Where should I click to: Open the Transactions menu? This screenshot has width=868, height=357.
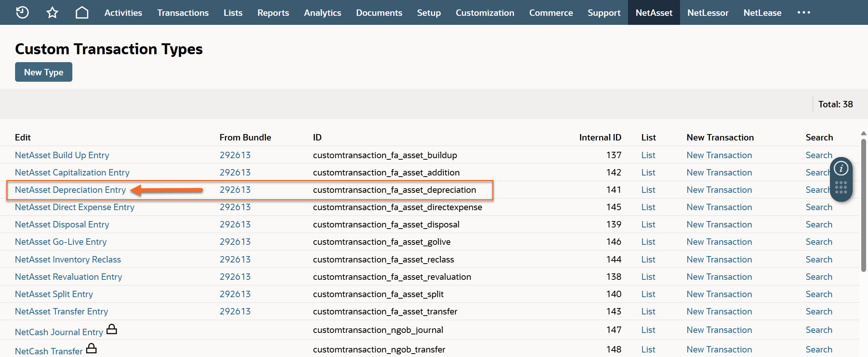click(x=183, y=13)
